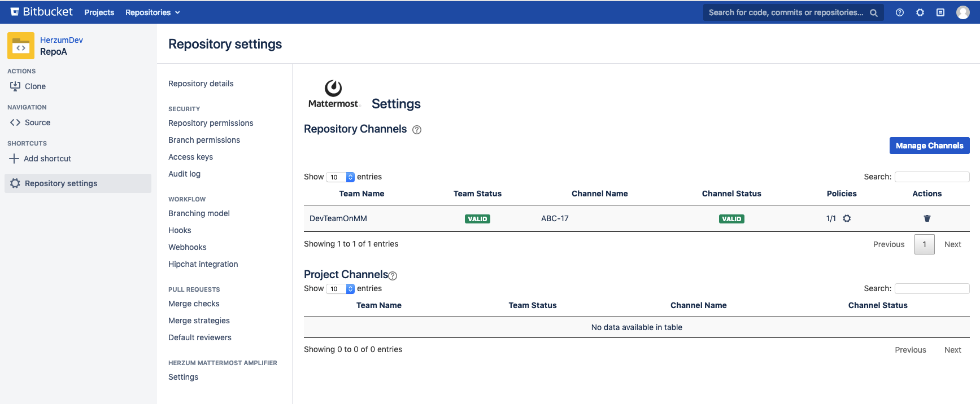Open Hooks settings page

tap(180, 230)
